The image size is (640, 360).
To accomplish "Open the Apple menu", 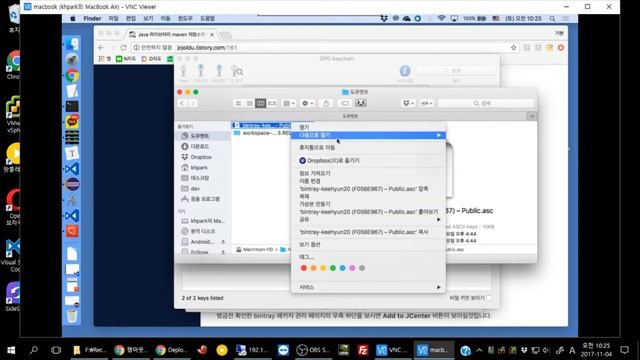I will pos(73,18).
